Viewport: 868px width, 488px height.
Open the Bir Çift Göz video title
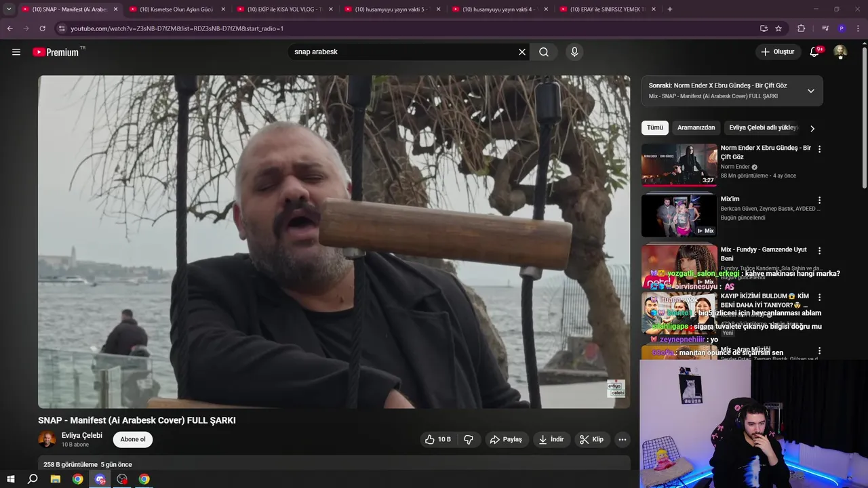[x=766, y=152]
